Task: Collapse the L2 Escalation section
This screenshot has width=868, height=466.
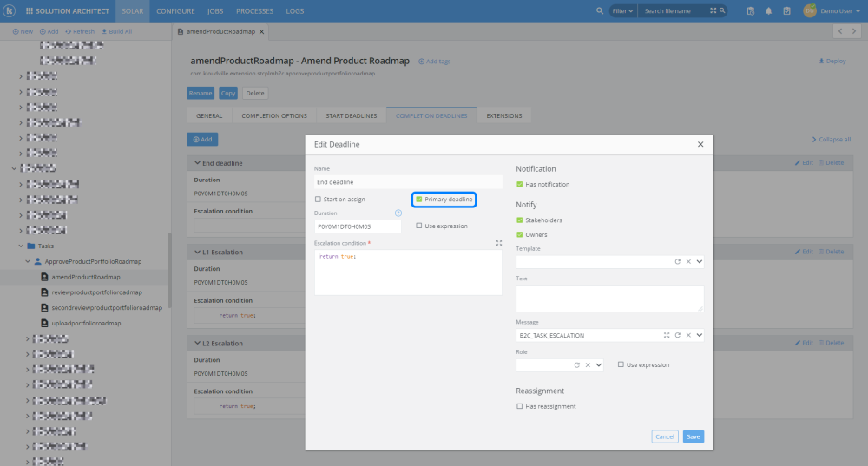Action: coord(197,343)
